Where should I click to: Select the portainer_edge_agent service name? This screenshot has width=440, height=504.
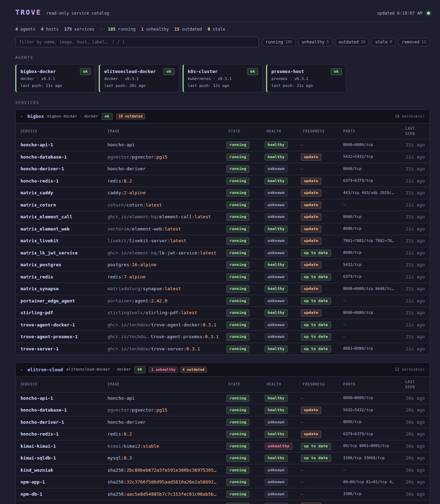pos(48,301)
